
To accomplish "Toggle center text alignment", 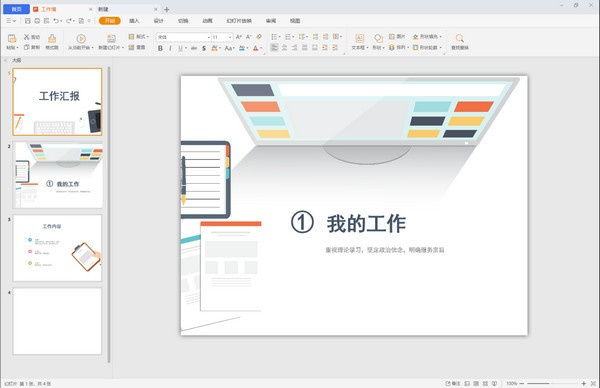I will (284, 47).
